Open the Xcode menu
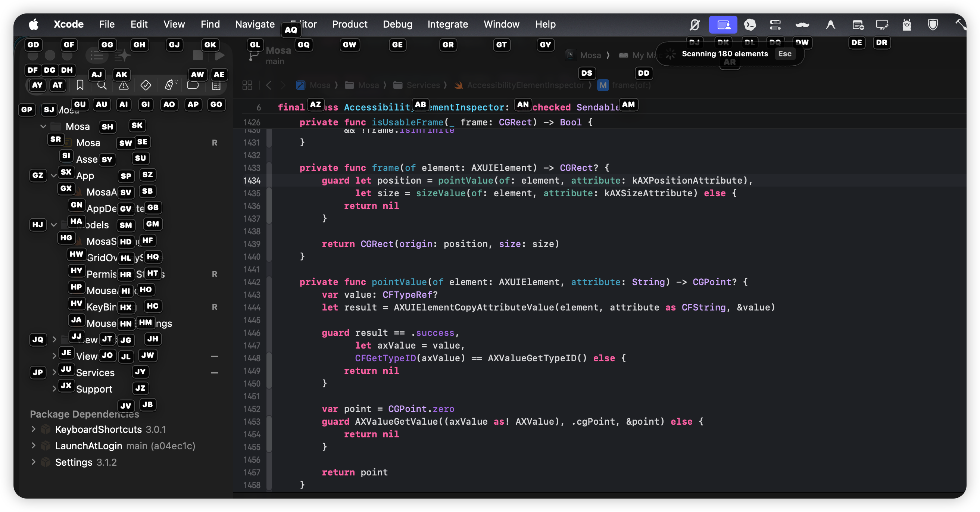Viewport: 980px width, 512px height. click(x=68, y=24)
